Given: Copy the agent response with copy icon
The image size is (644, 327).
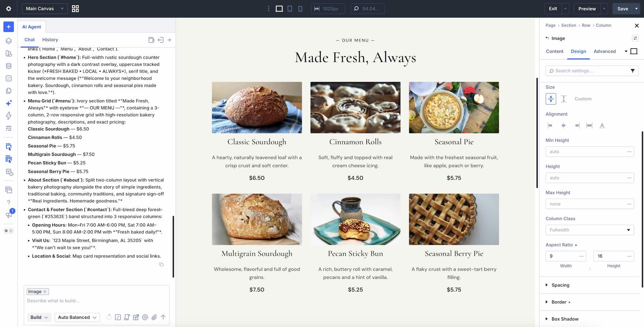Looking at the screenshot, I should click(161, 264).
